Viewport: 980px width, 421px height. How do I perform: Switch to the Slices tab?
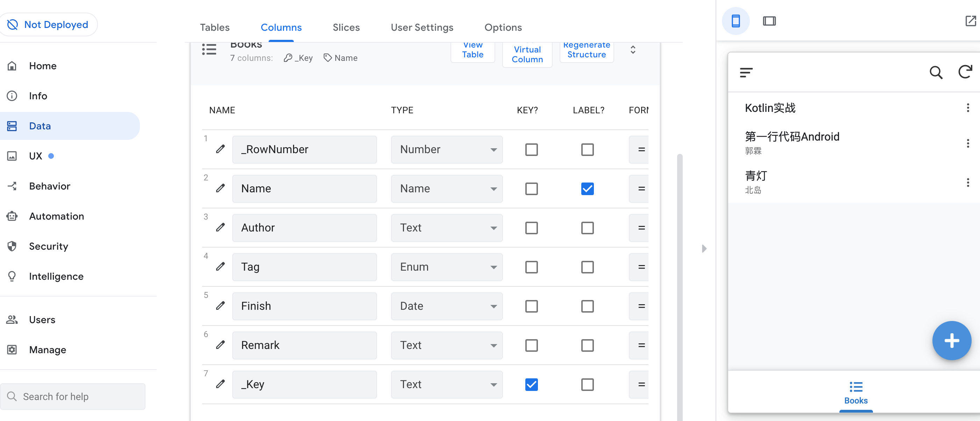pyautogui.click(x=346, y=27)
